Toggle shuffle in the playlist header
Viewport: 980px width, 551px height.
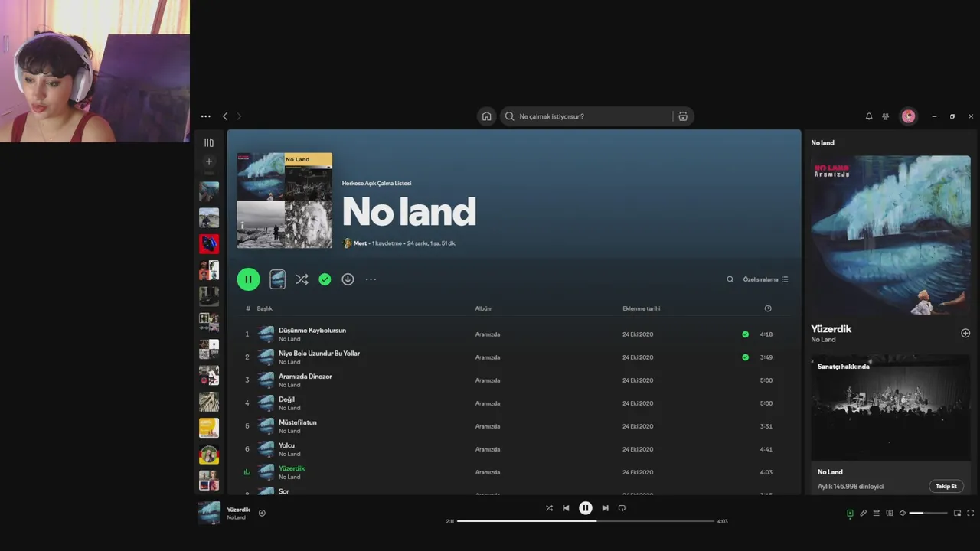point(302,279)
